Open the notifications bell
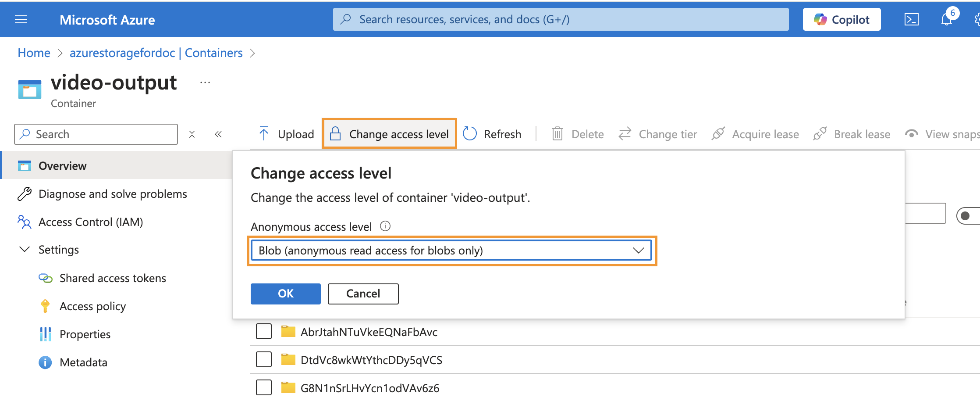The height and width of the screenshot is (401, 980). pyautogui.click(x=946, y=20)
